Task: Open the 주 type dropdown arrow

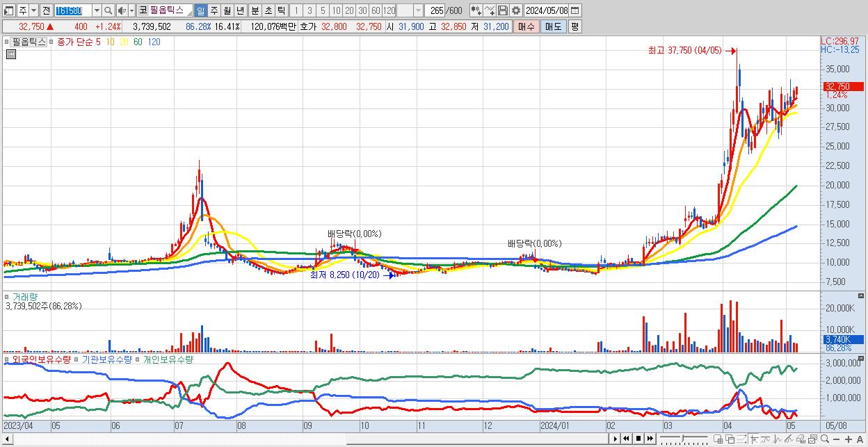Action: click(33, 10)
